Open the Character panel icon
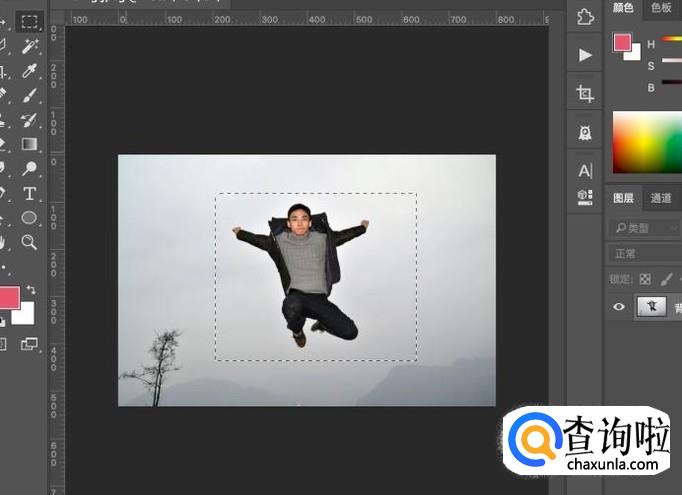Image resolution: width=682 pixels, height=495 pixels. [585, 170]
